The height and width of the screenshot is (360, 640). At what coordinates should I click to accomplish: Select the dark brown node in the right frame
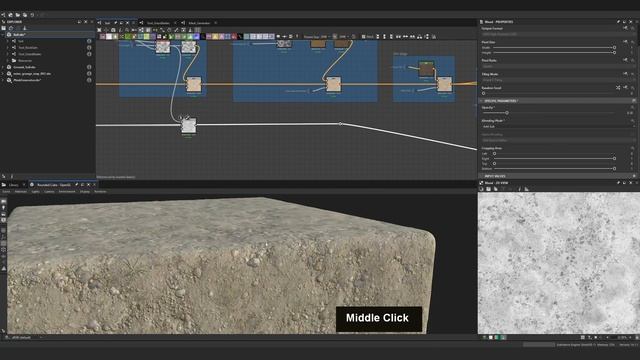tap(427, 69)
